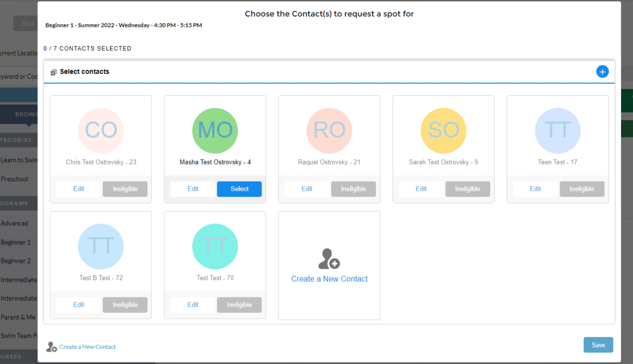Click the TT avatar for Test B Test
Screen dimensions: 633x364
tap(101, 246)
